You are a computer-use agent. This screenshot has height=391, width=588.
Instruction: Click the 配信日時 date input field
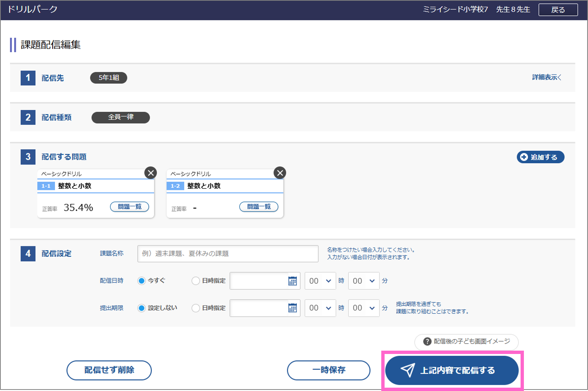[265, 281]
